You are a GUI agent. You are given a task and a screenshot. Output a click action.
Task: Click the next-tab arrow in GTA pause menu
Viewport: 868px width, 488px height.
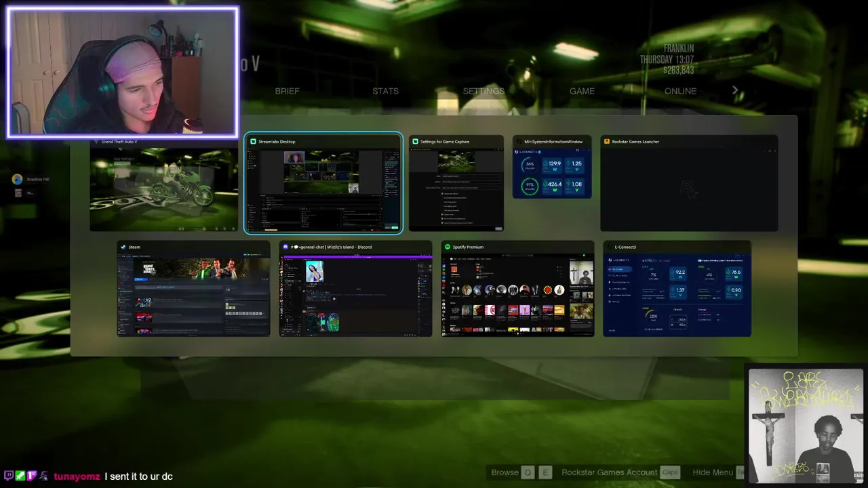click(735, 90)
